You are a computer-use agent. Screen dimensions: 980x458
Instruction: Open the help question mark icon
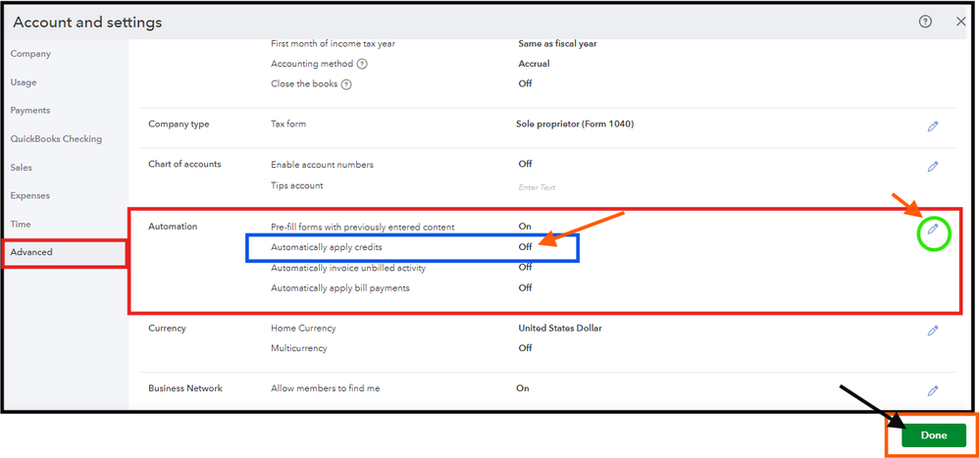click(925, 22)
